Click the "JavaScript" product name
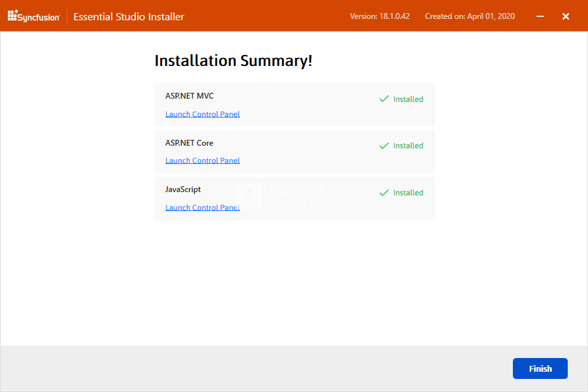588x392 pixels. [183, 189]
